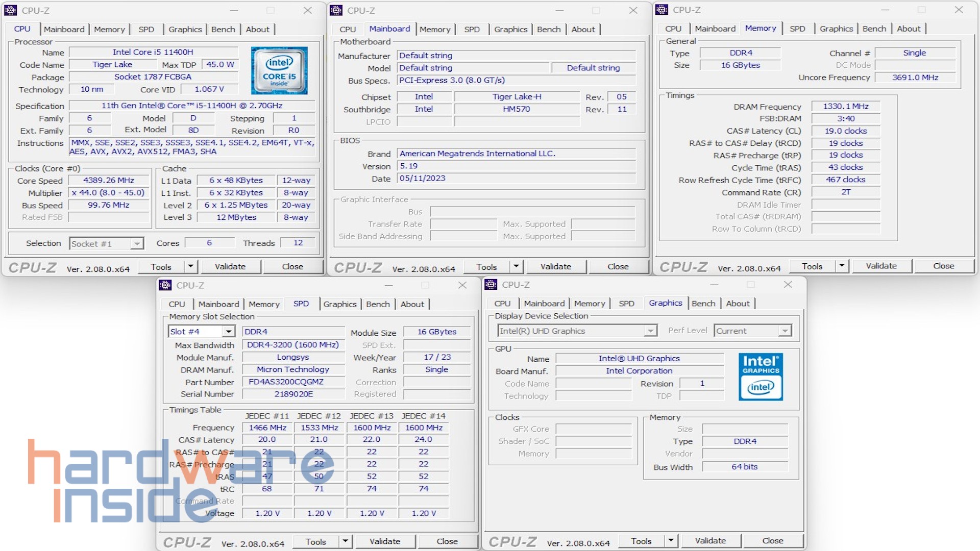The image size is (980, 551).
Task: Click the Tools button in SPD window
Action: pyautogui.click(x=315, y=541)
